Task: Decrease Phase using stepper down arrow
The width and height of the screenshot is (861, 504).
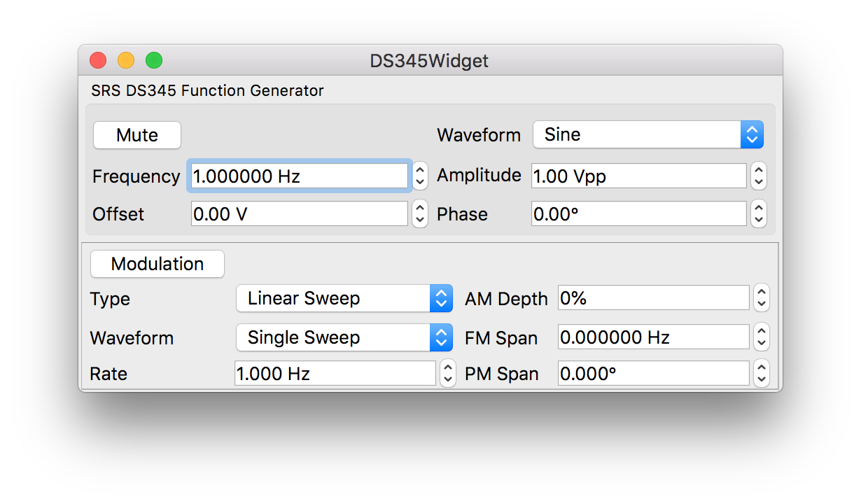Action: 759,220
